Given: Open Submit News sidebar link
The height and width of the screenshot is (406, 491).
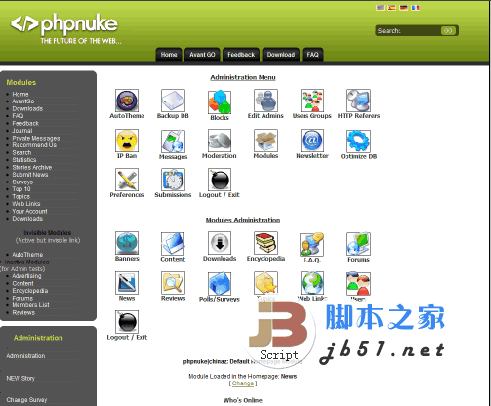Looking at the screenshot, I should (x=30, y=175).
